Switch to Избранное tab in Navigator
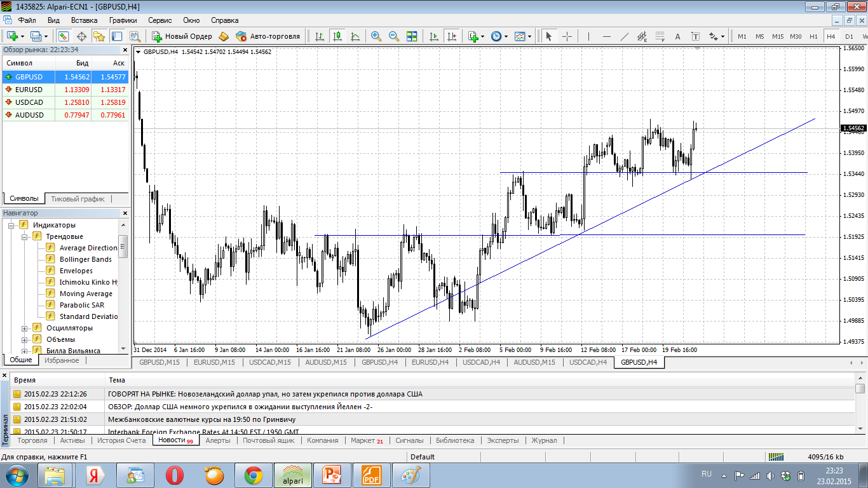Screen dimensions: 868x488 (62, 360)
